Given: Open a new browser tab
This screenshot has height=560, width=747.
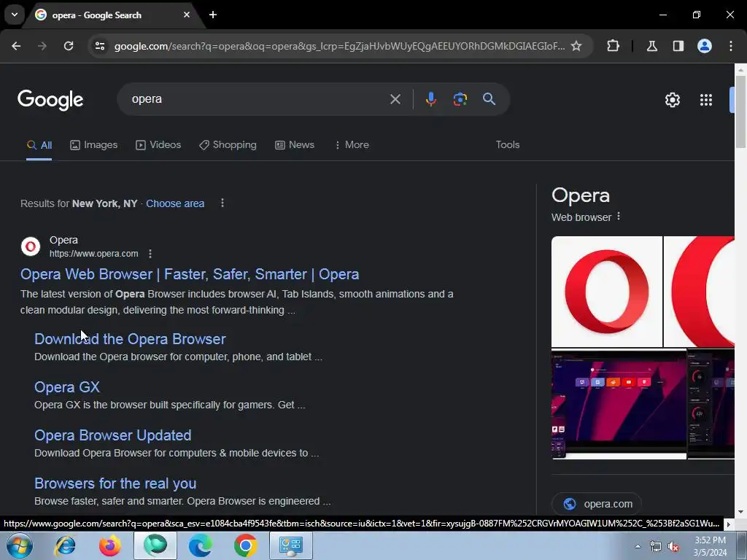Looking at the screenshot, I should pyautogui.click(x=213, y=15).
